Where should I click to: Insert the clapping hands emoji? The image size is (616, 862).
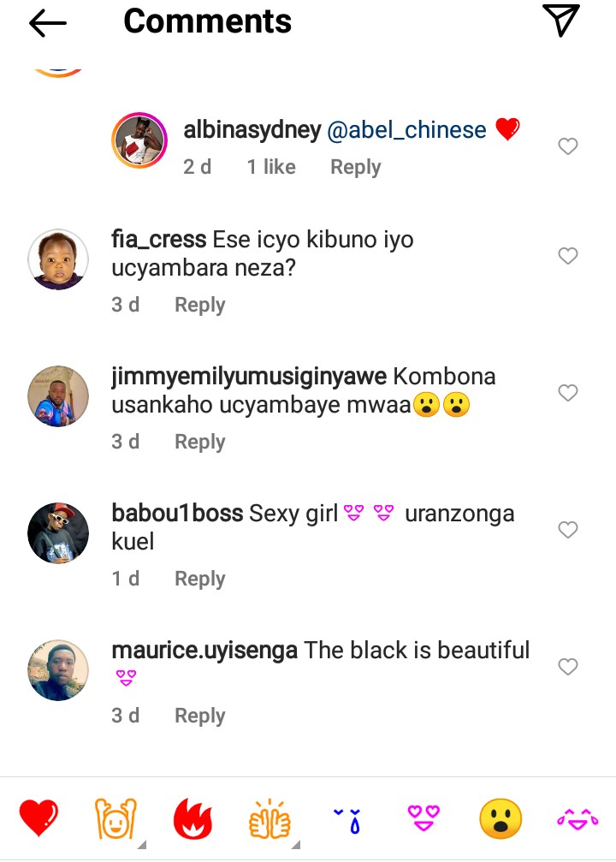click(269, 818)
